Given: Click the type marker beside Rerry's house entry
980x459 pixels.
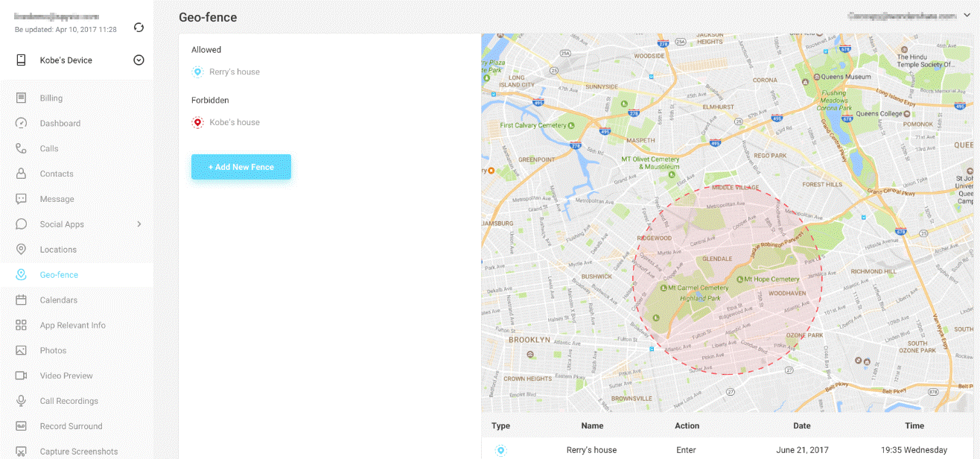Looking at the screenshot, I should [x=500, y=450].
